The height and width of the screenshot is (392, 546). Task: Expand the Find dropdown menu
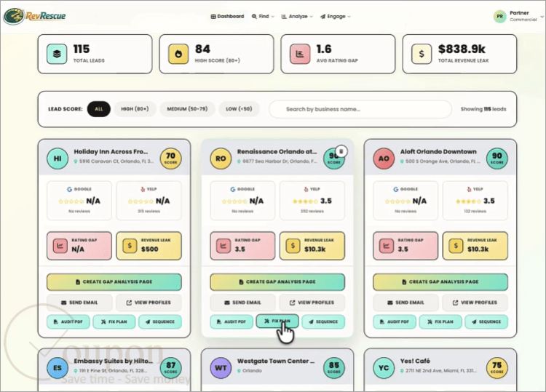264,16
